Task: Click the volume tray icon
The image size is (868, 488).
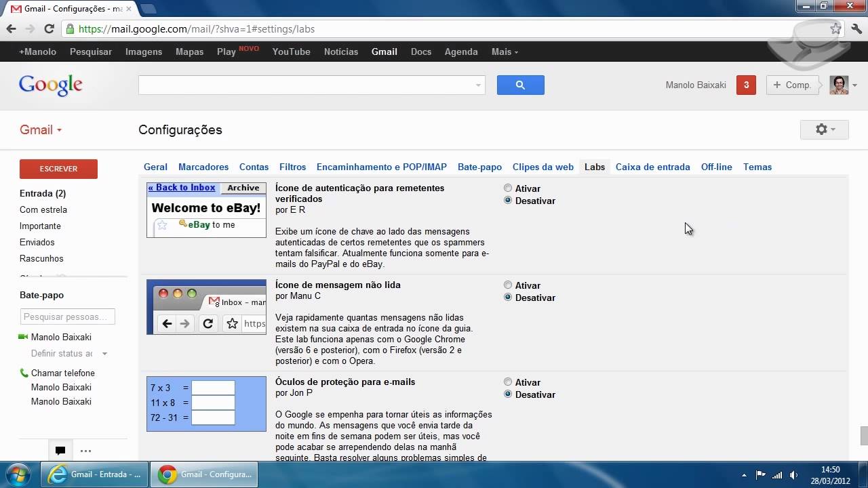Action: pyautogui.click(x=794, y=475)
